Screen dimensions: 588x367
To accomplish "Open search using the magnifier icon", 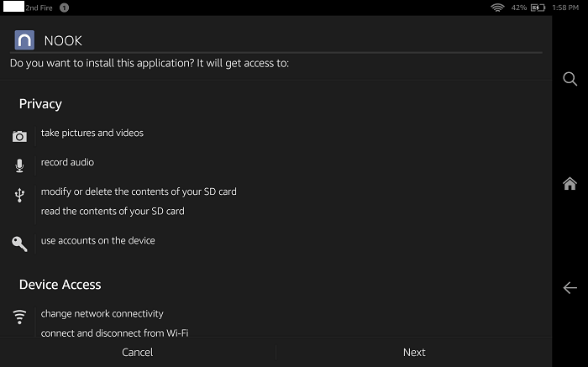I will click(x=570, y=79).
